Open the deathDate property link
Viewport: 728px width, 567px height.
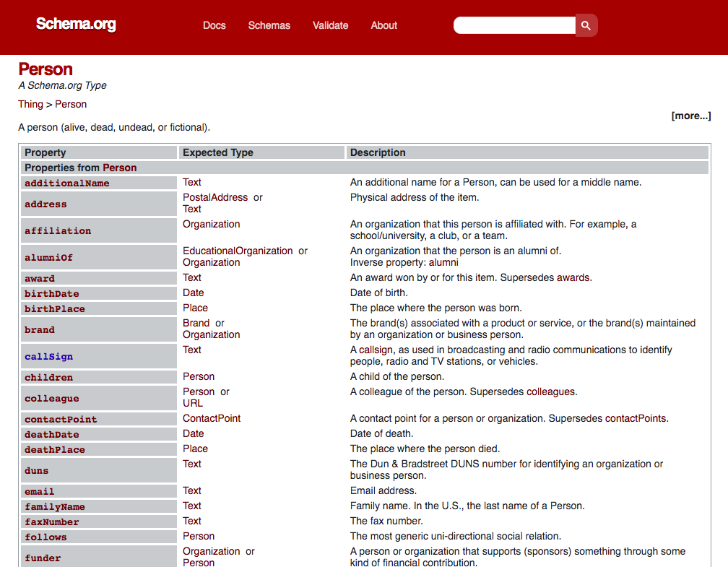(51, 435)
